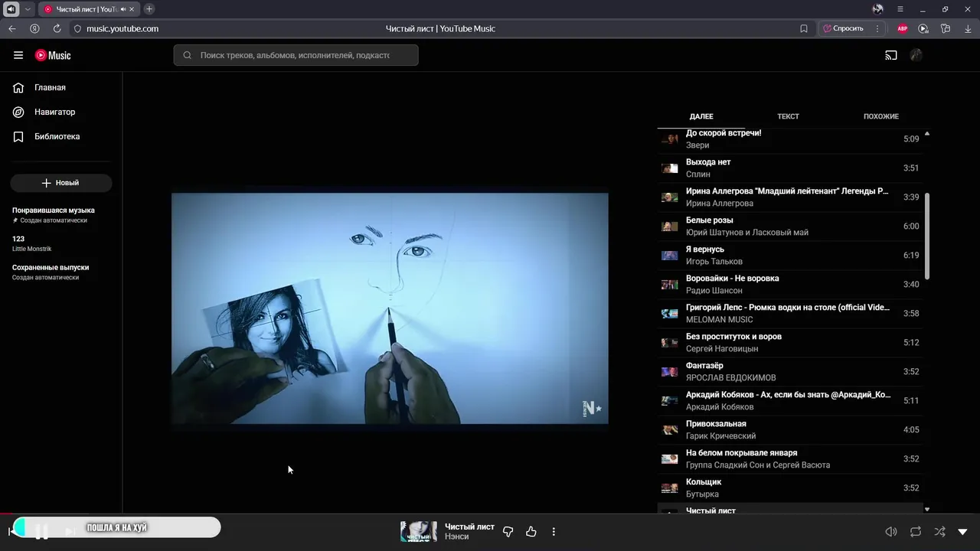
Task: Play Ирина Аллегрова Младший лейтенант track
Action: (790, 197)
